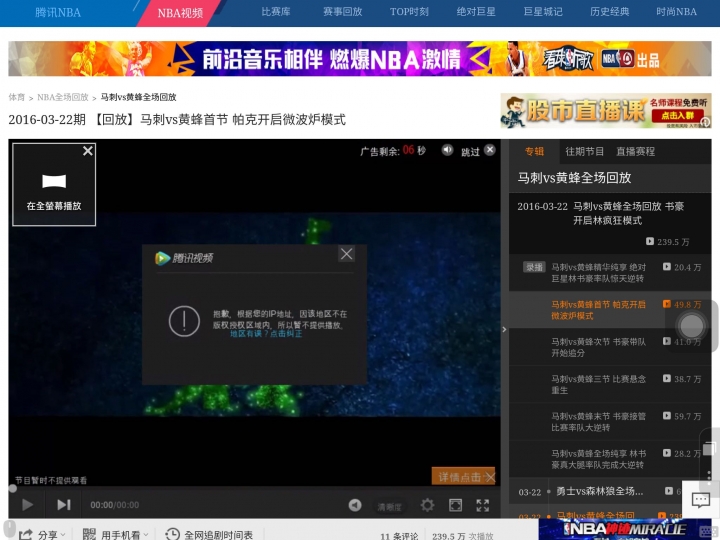Click the 体育 breadcrumb link
Viewport: 720px width, 540px height.
coord(17,97)
